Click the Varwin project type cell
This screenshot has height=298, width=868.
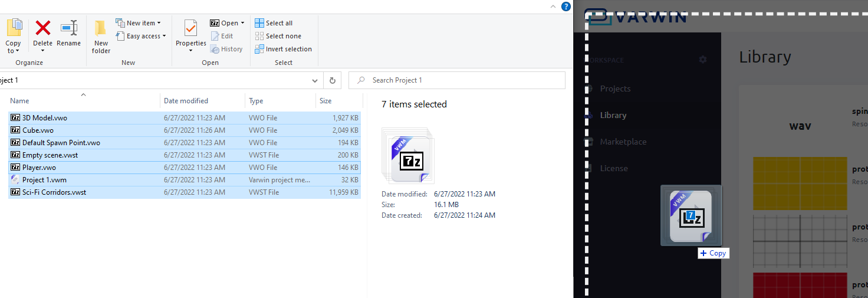(x=280, y=180)
